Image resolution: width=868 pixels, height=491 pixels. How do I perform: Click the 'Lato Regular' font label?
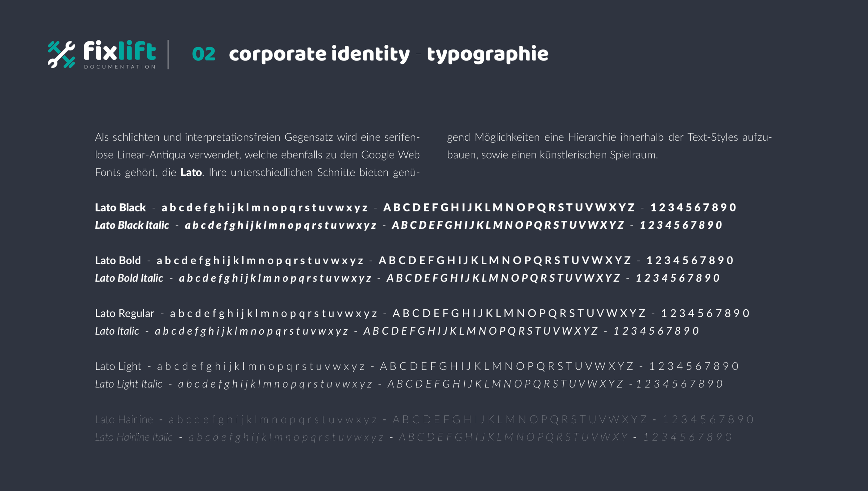(124, 314)
